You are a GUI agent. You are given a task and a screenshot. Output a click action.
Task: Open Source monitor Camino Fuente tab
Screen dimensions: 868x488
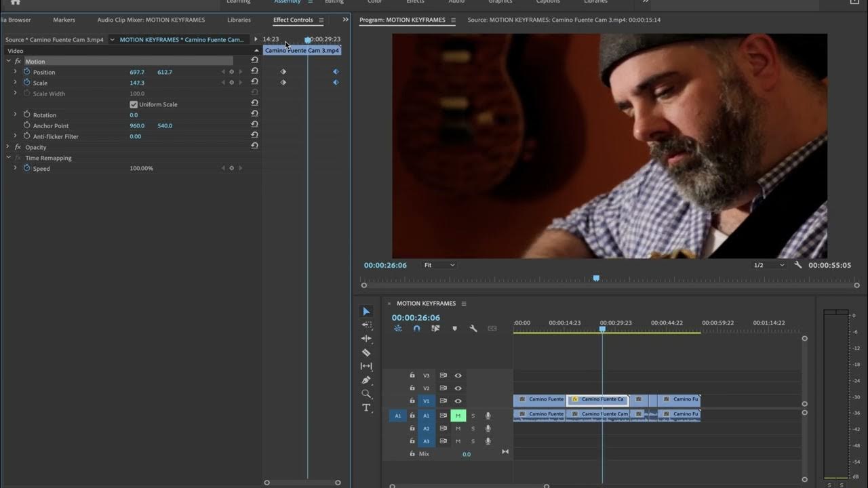point(564,20)
